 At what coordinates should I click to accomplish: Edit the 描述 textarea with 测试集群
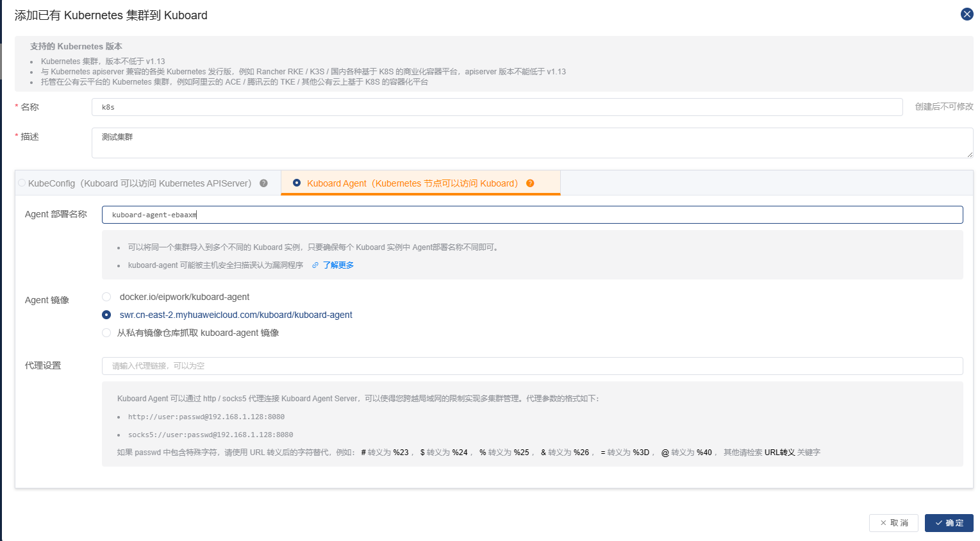pos(533,143)
